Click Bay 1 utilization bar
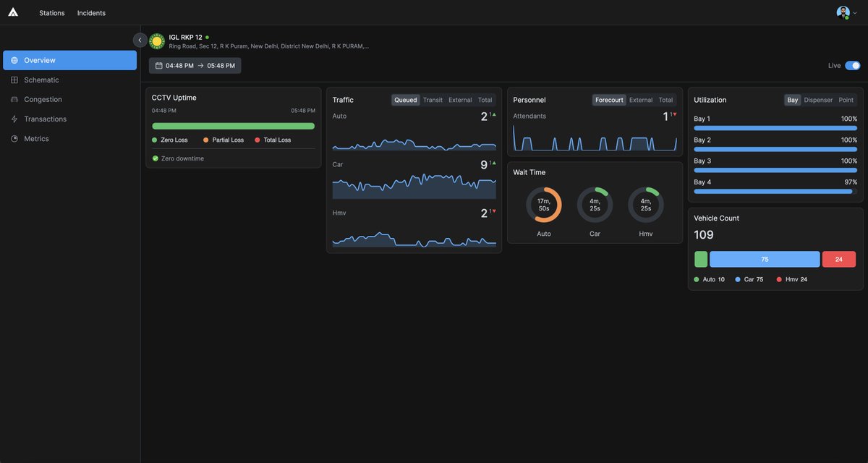This screenshot has width=868, height=463. tap(775, 128)
